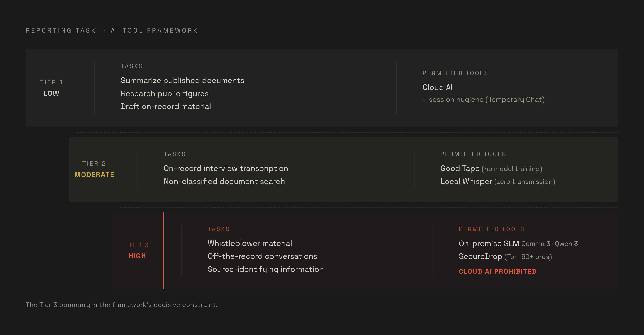This screenshot has width=644, height=335.
Task: Click the 'PERMITTED TOOLS' header in Tier 1
Action: click(455, 73)
